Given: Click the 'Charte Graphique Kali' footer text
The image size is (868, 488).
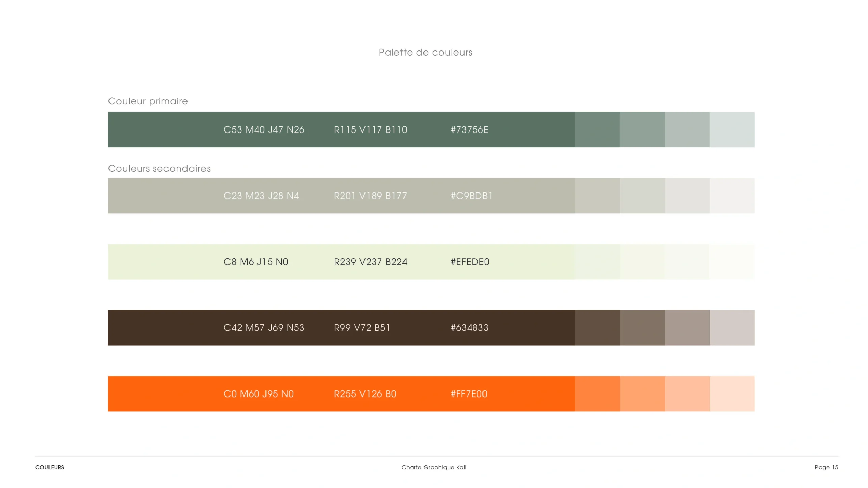Looking at the screenshot, I should click(x=434, y=467).
